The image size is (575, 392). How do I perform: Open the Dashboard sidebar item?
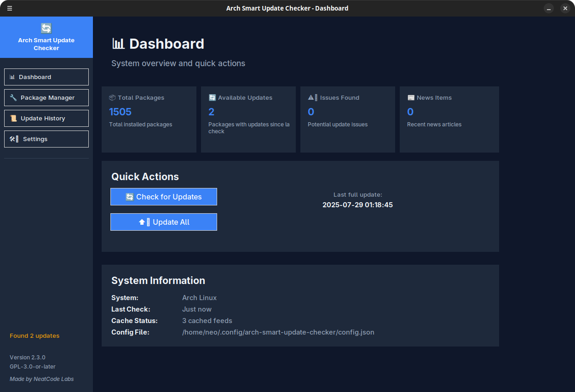click(x=46, y=77)
